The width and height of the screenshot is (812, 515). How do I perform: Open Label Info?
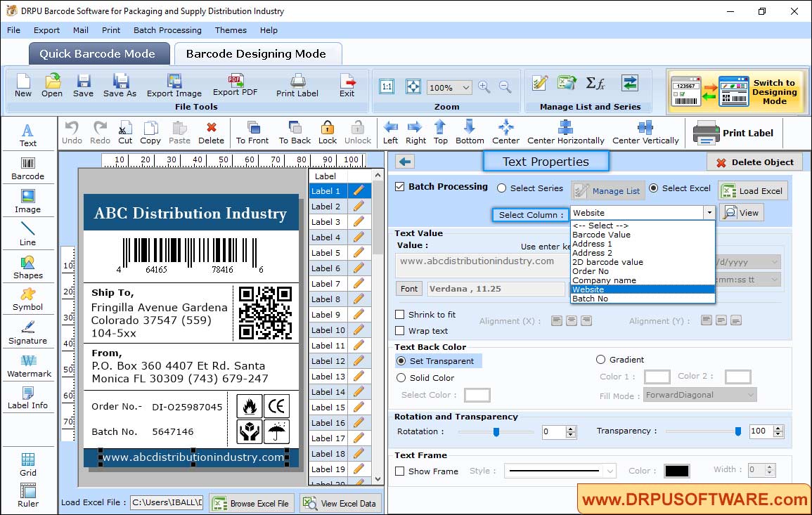click(28, 398)
